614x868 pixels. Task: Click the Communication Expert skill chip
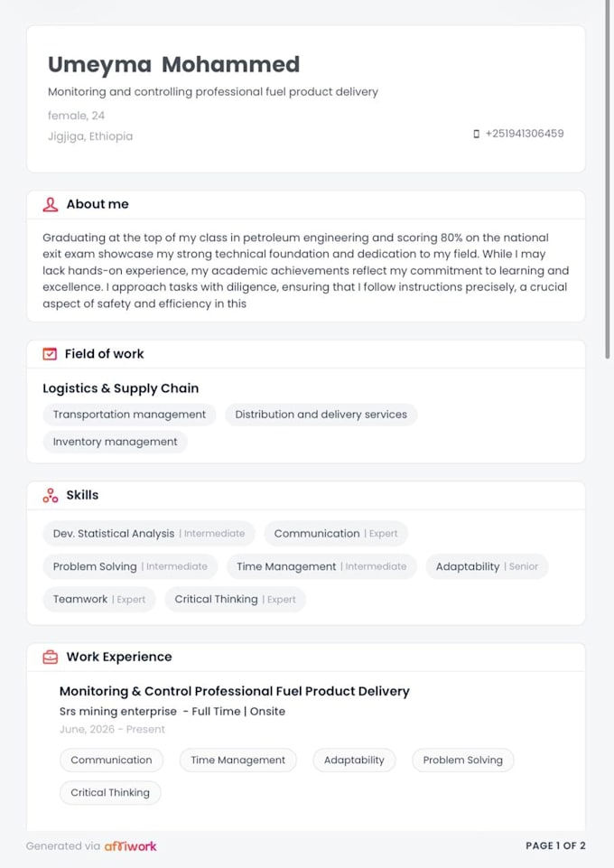point(336,534)
